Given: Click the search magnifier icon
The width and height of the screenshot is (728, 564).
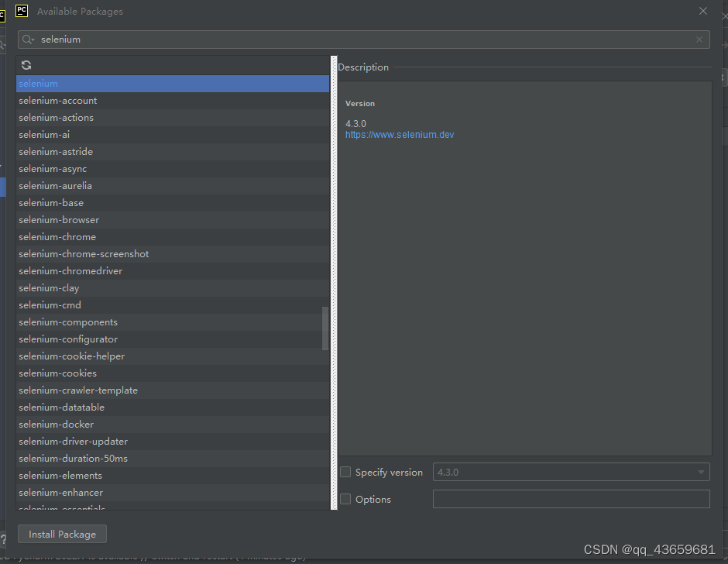Looking at the screenshot, I should point(28,40).
